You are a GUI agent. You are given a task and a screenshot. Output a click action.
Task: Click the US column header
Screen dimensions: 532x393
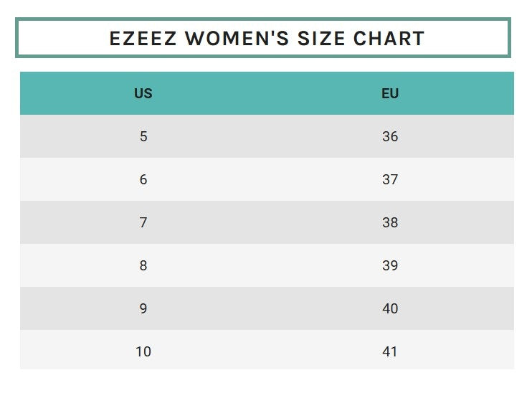point(143,93)
